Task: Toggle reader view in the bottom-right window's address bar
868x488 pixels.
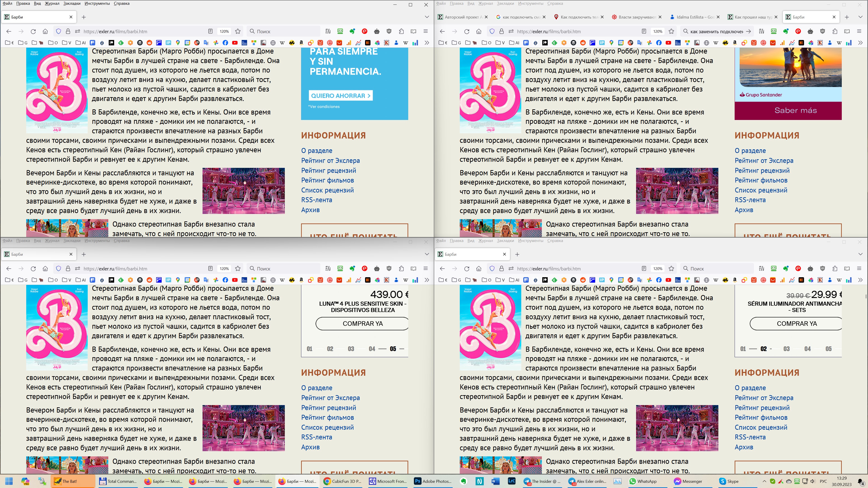Action: pos(644,268)
